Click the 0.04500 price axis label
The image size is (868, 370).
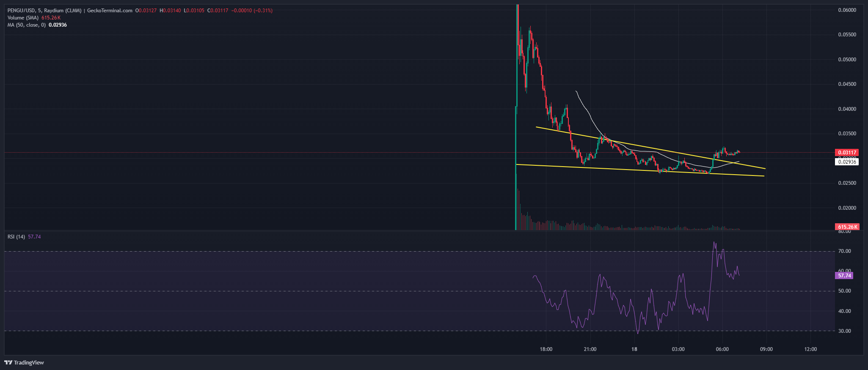point(847,84)
